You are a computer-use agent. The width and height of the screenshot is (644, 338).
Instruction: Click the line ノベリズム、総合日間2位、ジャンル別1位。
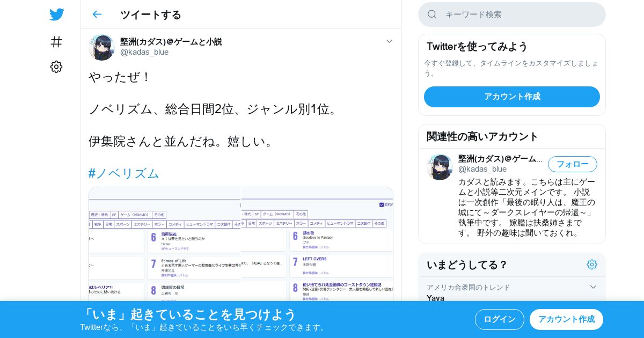[215, 109]
